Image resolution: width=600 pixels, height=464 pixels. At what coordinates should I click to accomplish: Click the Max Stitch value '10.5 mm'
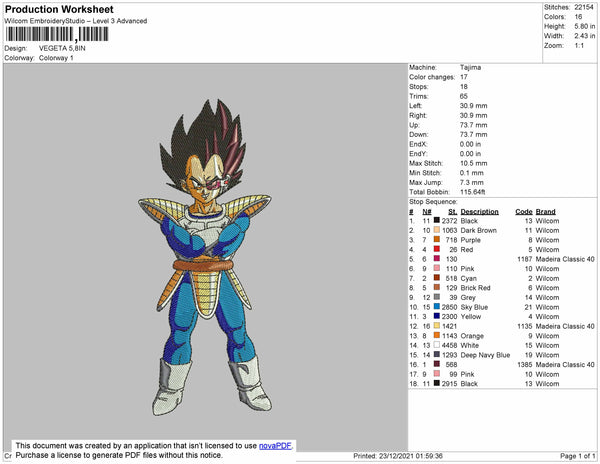point(474,163)
